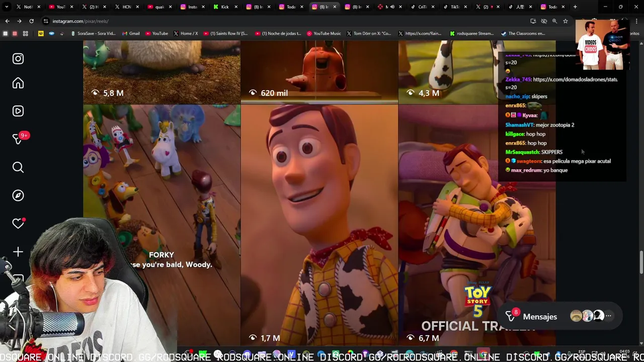Switch to the TikTok tab
Screen dimensions: 644x362
click(455, 7)
